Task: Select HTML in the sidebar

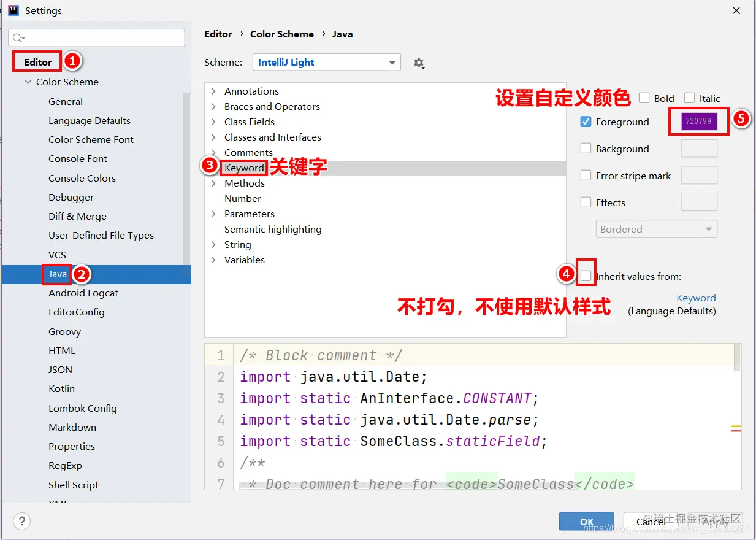Action: click(62, 350)
